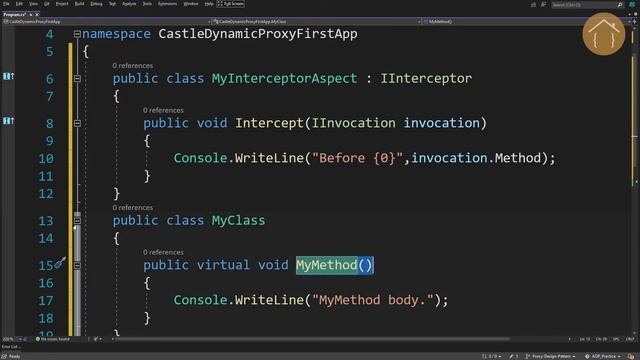Click the notifications bell in status bar
The width and height of the screenshot is (640, 360).
(x=631, y=356)
